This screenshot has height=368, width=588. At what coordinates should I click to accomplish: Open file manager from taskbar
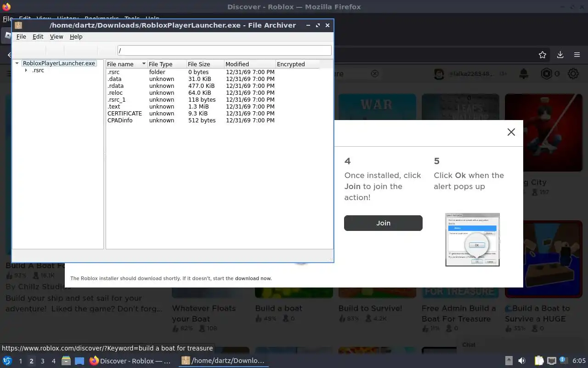(x=66, y=361)
